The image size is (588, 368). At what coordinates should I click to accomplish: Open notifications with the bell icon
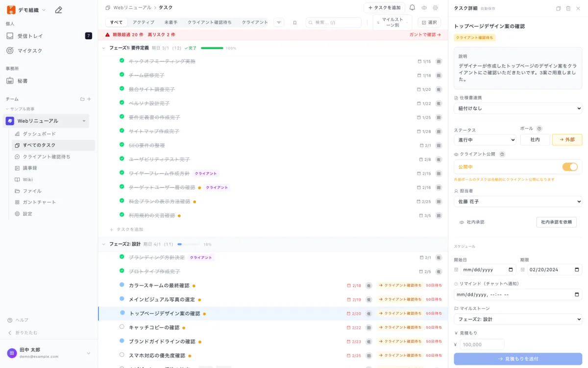coord(412,8)
